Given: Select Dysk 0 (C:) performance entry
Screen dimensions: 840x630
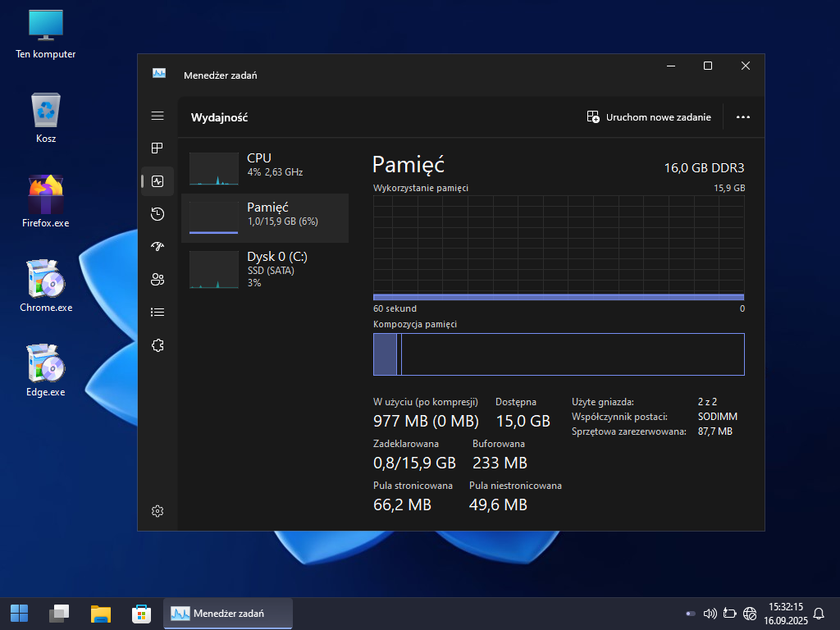Looking at the screenshot, I should pos(264,268).
